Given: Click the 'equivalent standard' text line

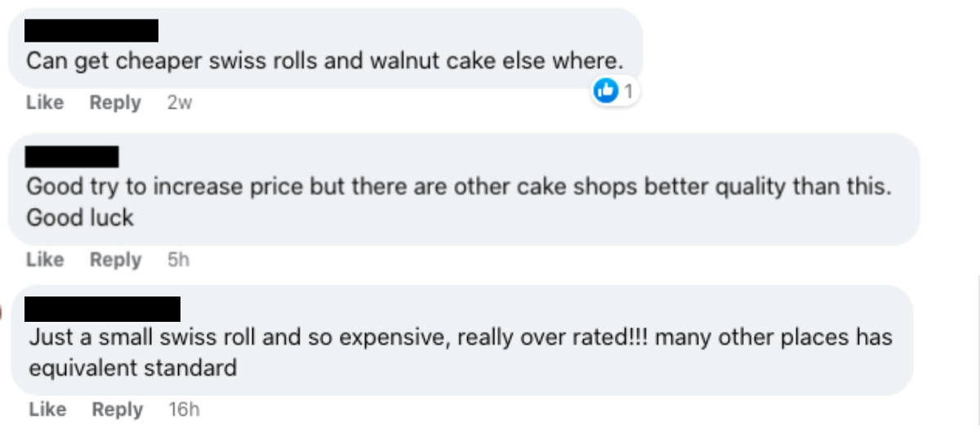Looking at the screenshot, I should [132, 368].
